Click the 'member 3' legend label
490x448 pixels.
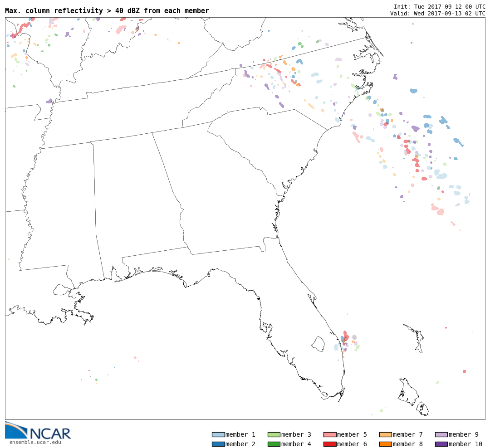[296, 434]
